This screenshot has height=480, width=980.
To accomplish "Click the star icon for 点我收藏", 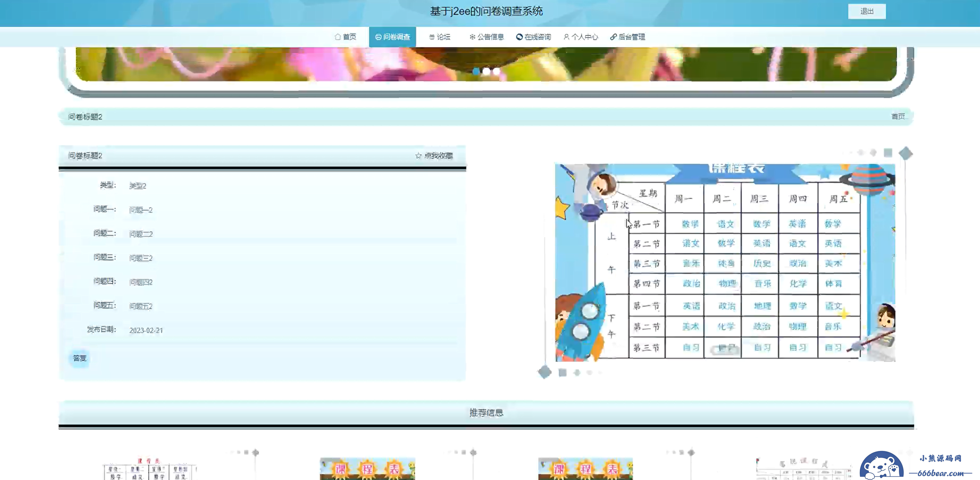I will [418, 155].
